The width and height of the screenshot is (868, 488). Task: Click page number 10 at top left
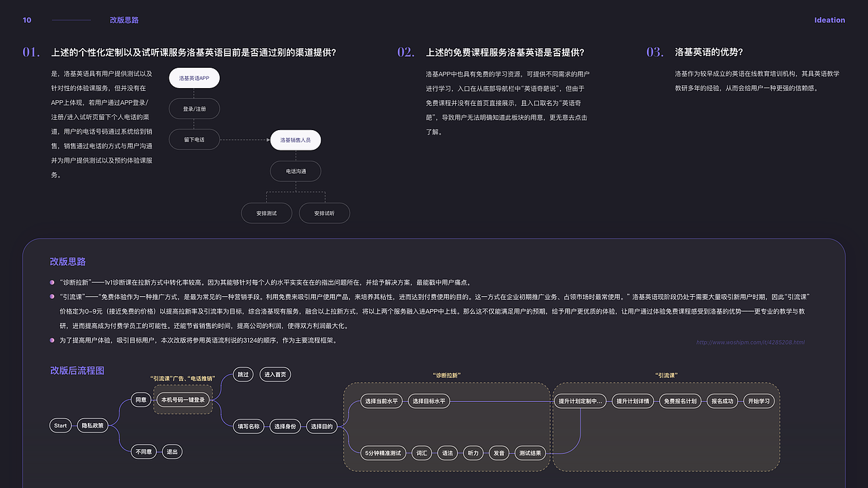click(27, 20)
